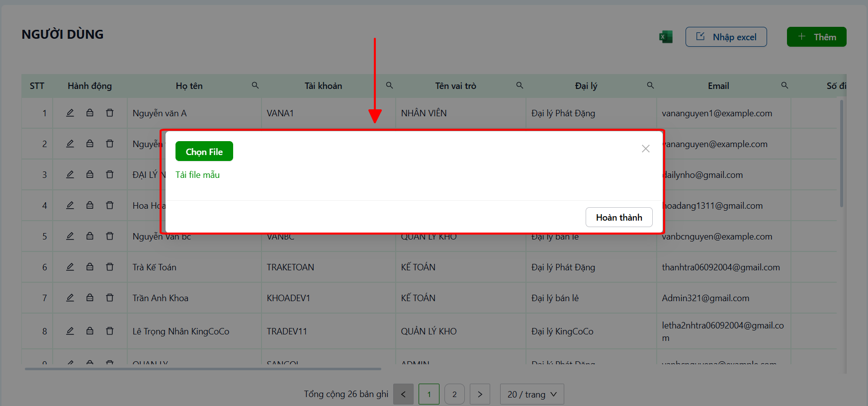Open the Nhập excel import button
The width and height of the screenshot is (868, 406).
pos(726,37)
